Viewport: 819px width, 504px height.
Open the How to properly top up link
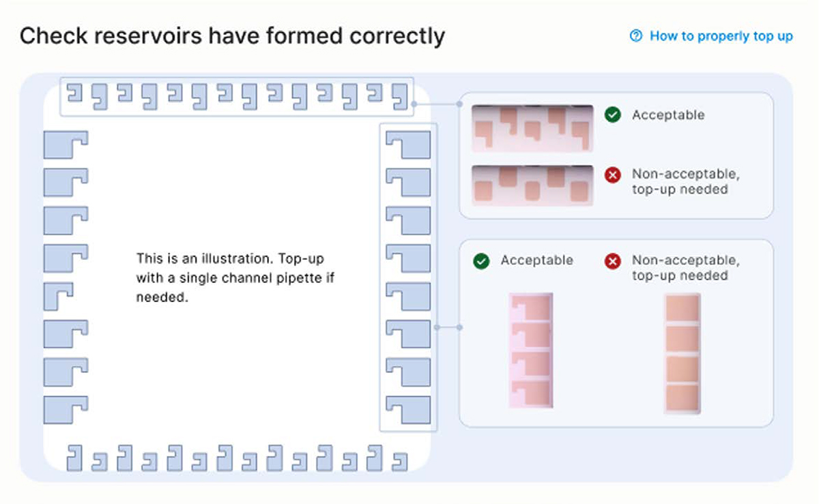point(721,36)
